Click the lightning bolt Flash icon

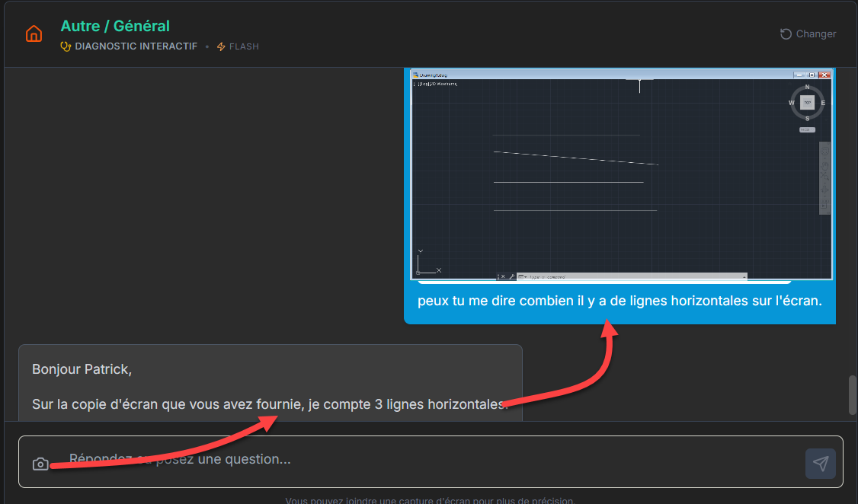pyautogui.click(x=221, y=46)
